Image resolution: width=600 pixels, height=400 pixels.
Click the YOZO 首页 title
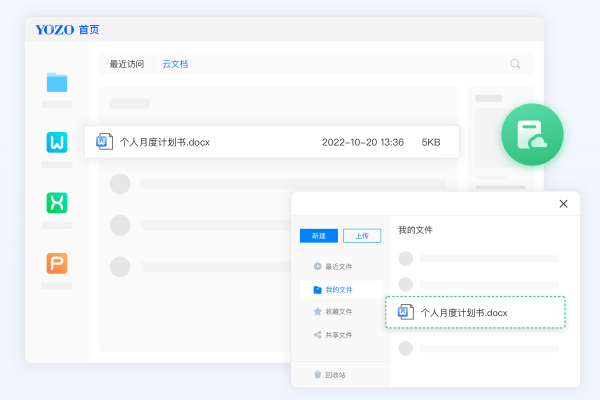click(68, 30)
